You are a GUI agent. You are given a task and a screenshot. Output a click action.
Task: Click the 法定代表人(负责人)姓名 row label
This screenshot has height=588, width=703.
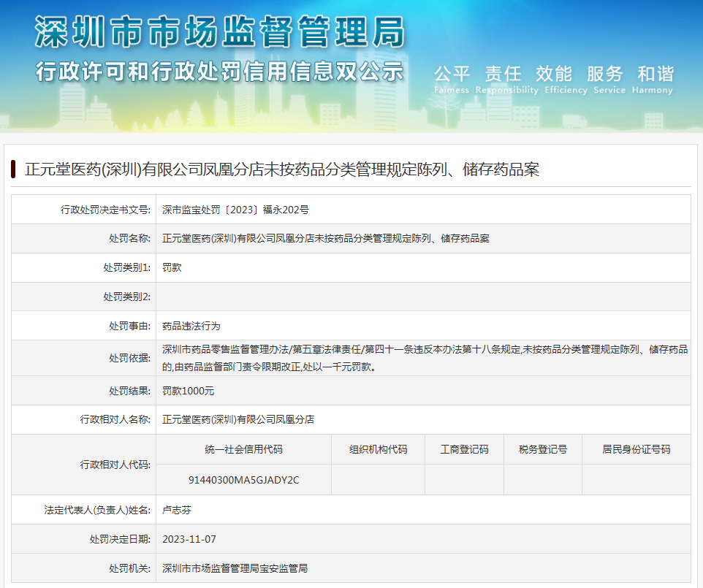tap(97, 510)
